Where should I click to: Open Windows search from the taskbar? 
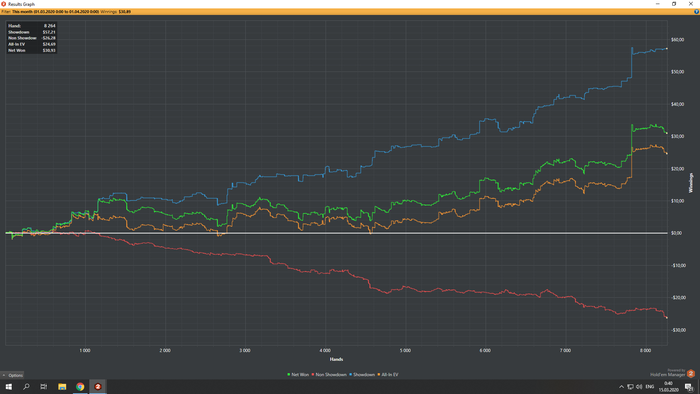[x=26, y=387]
